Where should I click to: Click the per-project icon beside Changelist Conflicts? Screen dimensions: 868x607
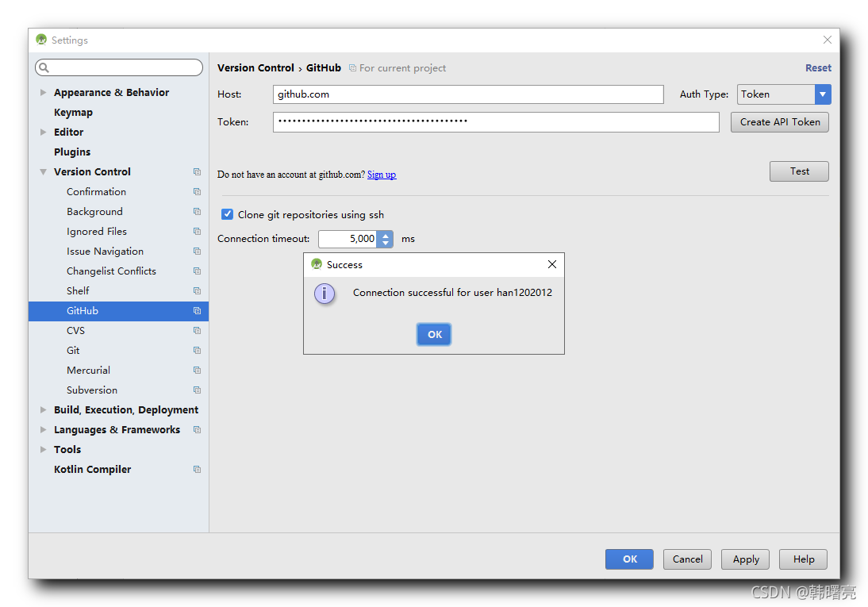(x=197, y=271)
